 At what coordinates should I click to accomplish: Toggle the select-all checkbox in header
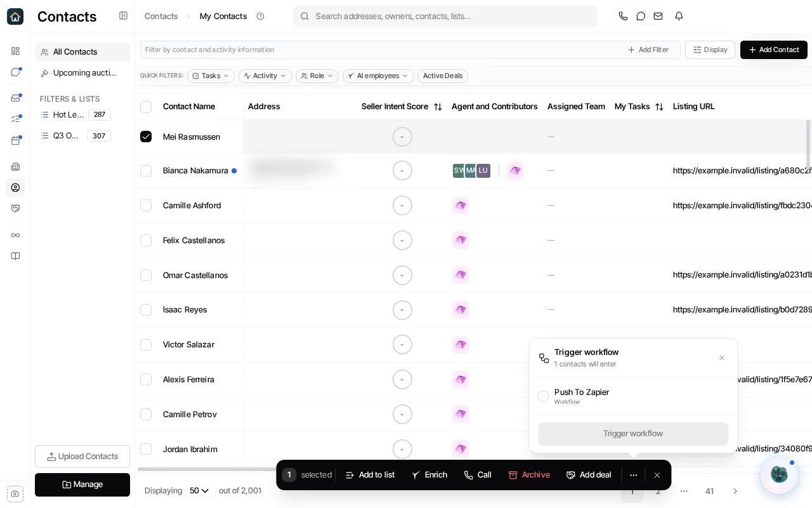click(x=146, y=107)
